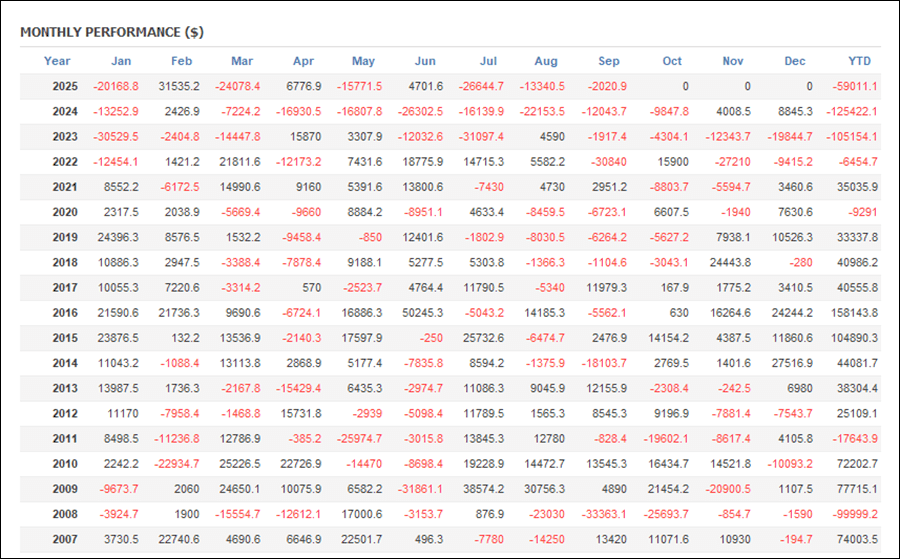Select the 2007 year row label
900x559 pixels.
[x=63, y=539]
